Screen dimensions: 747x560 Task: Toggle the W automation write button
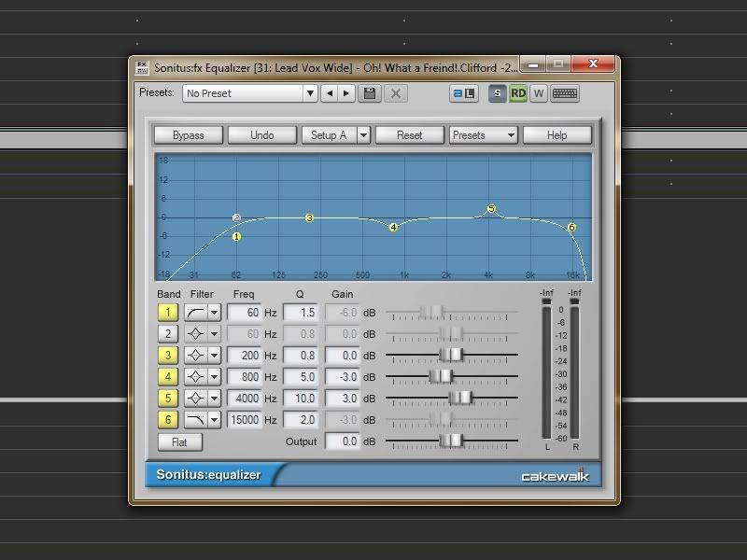(539, 93)
